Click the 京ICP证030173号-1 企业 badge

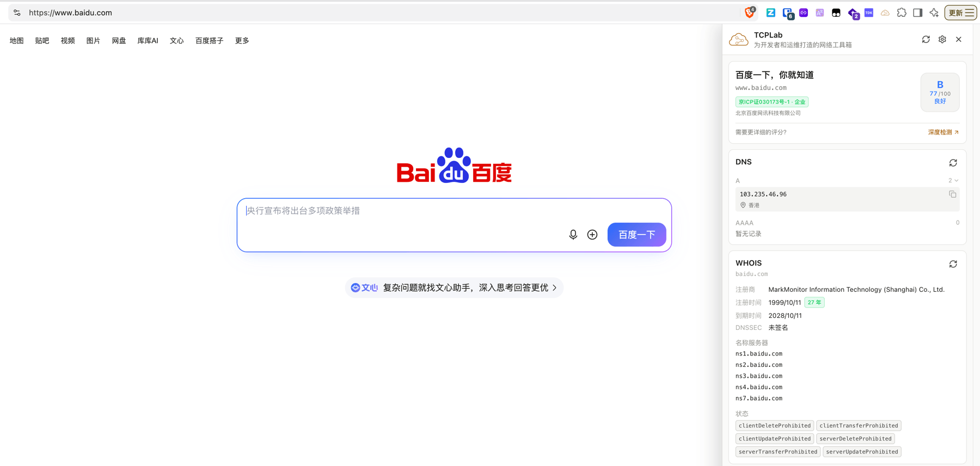(772, 102)
